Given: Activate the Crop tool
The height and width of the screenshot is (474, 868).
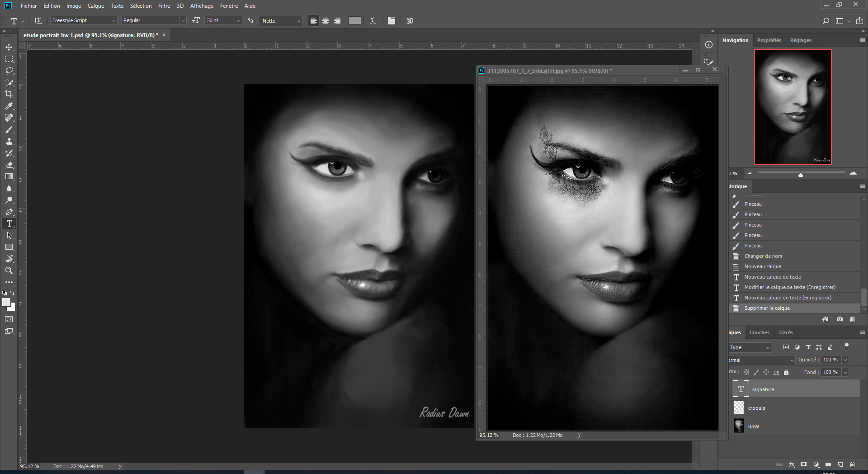Looking at the screenshot, I should point(9,95).
